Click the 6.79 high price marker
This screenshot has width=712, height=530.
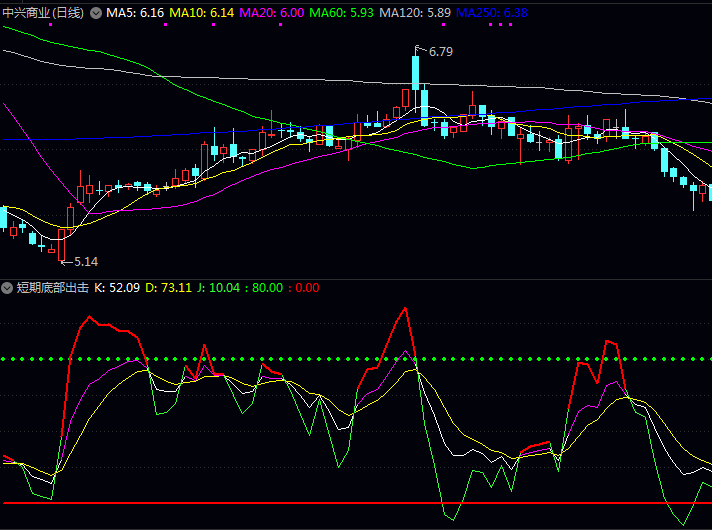pos(440,51)
